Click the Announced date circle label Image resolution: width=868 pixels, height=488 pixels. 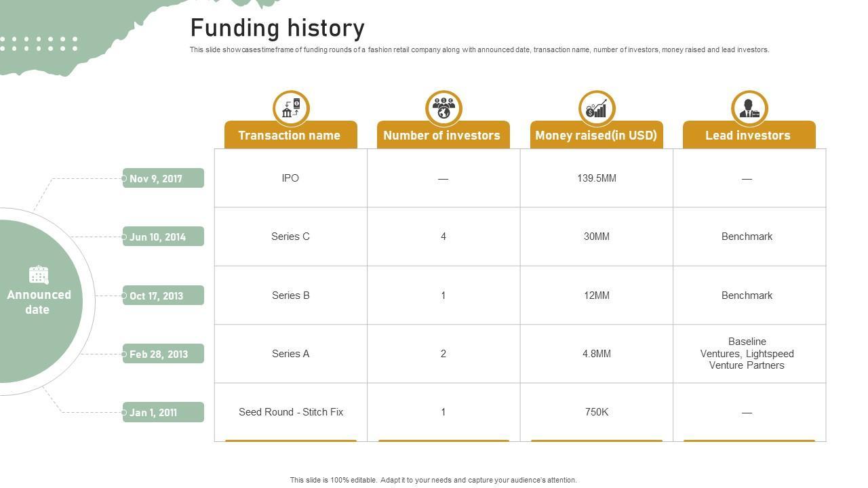(39, 302)
